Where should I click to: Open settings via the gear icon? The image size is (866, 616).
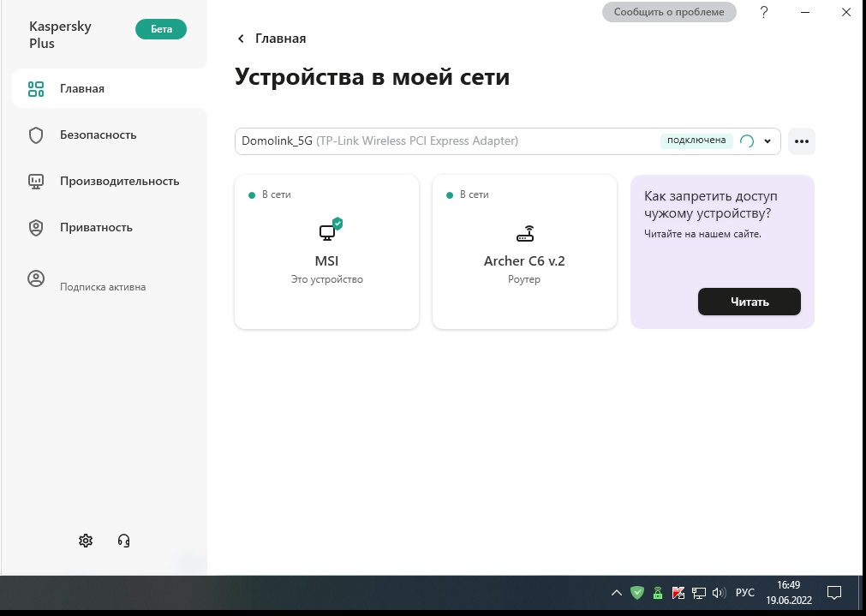(86, 541)
